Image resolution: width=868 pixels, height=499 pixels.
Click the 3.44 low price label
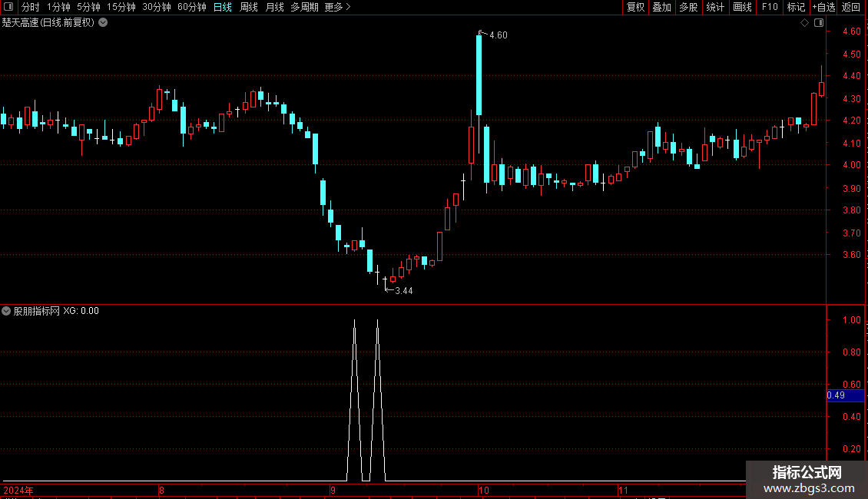click(x=403, y=291)
